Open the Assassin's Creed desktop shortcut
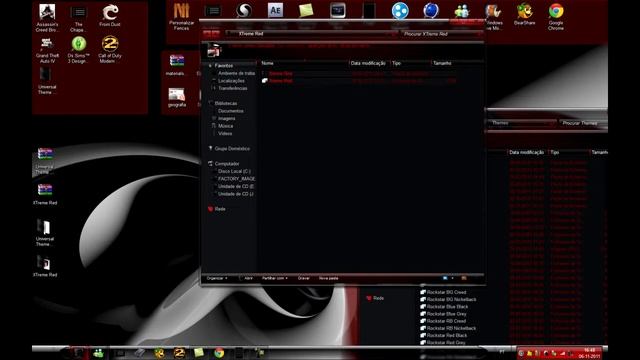The width and height of the screenshot is (640, 360). click(47, 18)
